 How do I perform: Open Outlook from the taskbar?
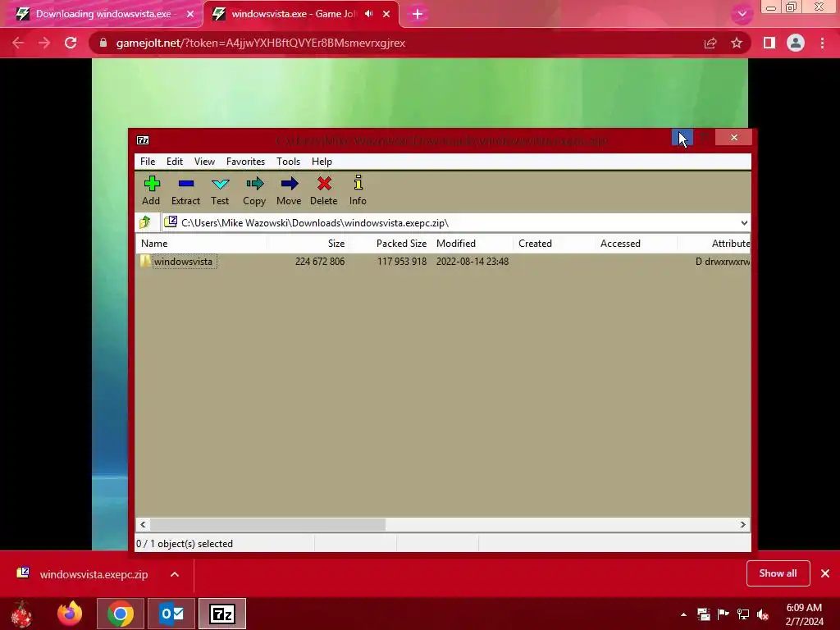(171, 614)
